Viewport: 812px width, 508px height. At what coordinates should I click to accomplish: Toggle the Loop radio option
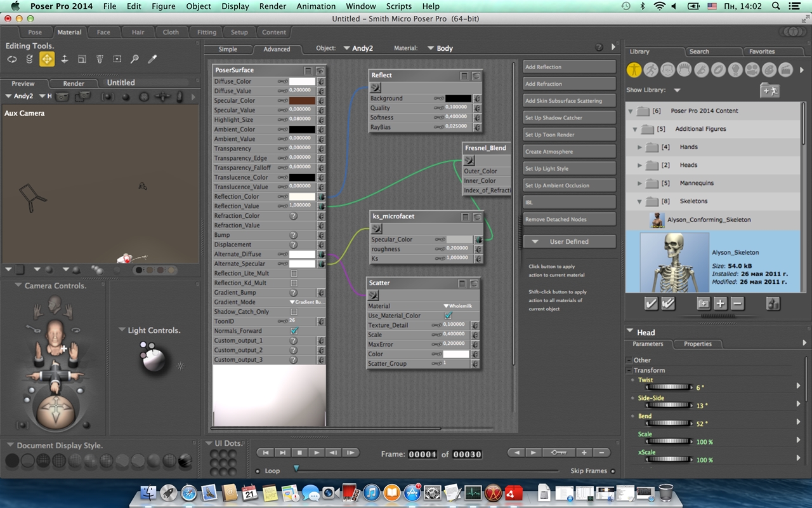click(258, 471)
